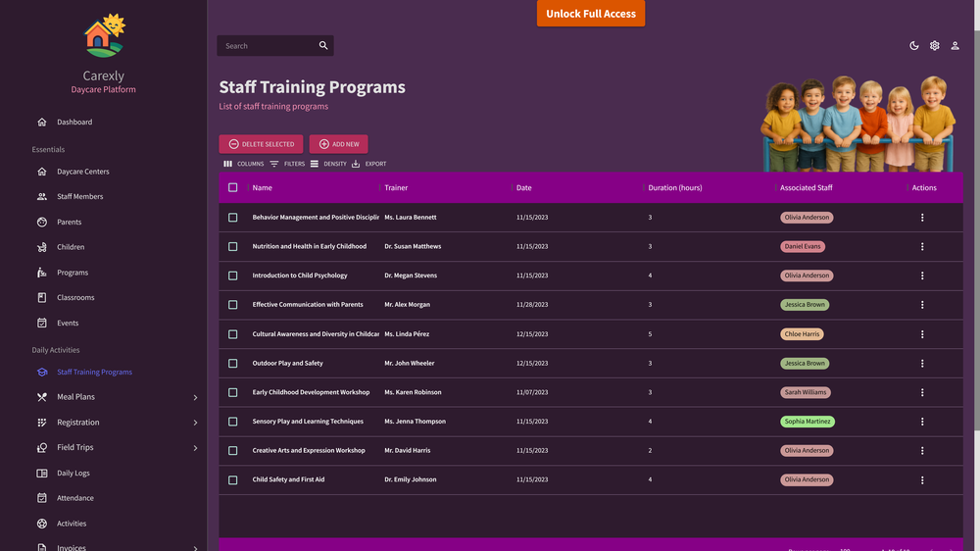
Task: Check Early Childhood Development Workshop checkbox
Action: pyautogui.click(x=232, y=392)
